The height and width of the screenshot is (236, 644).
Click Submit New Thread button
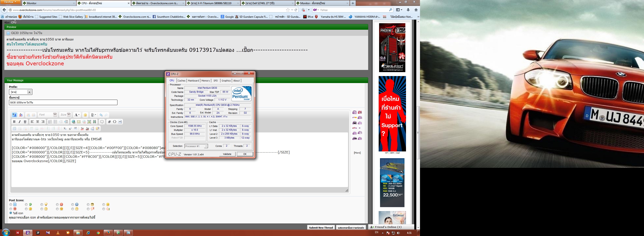coord(321,227)
